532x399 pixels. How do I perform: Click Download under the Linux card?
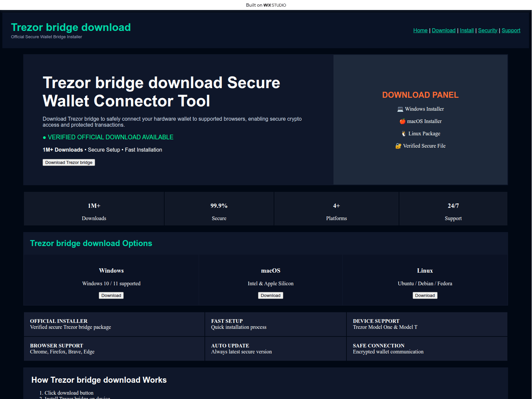[425, 295]
